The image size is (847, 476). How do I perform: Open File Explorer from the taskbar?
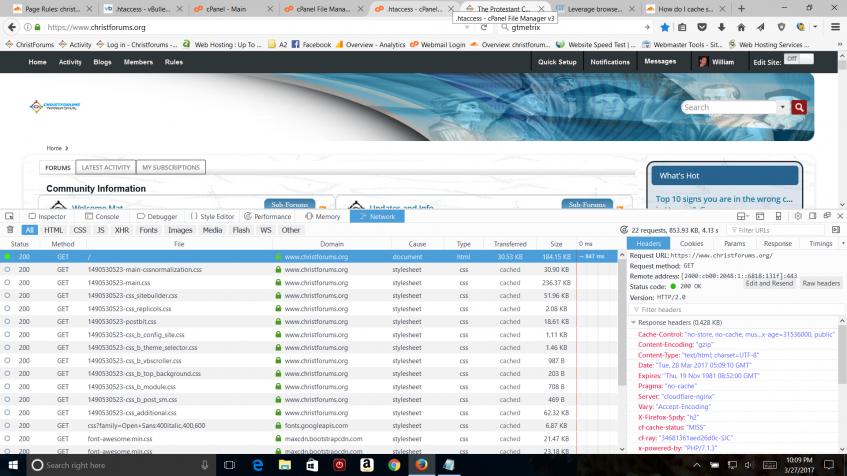[285, 465]
